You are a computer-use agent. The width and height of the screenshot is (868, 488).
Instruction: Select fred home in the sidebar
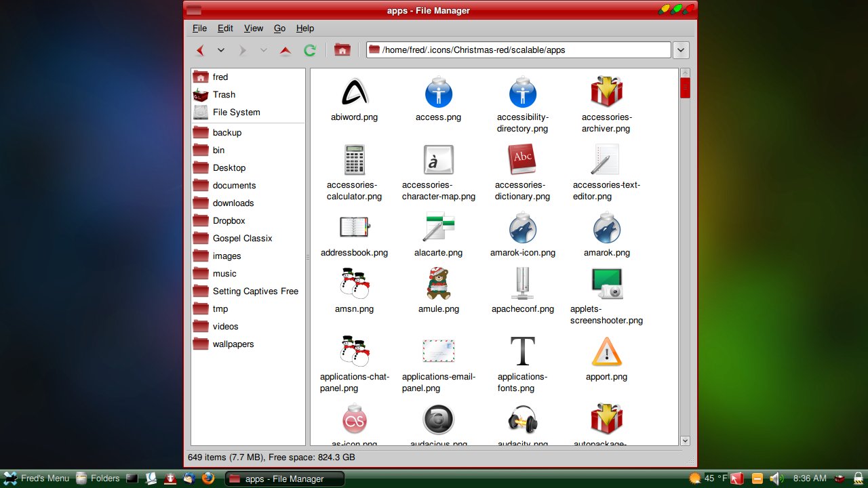click(x=248, y=77)
